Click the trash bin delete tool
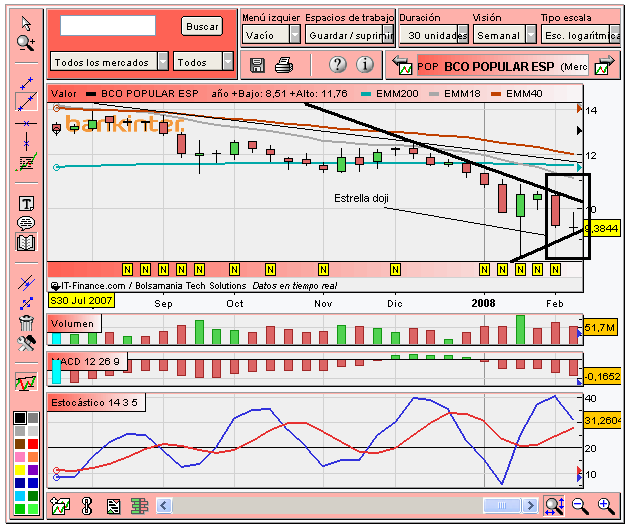 coord(26,322)
